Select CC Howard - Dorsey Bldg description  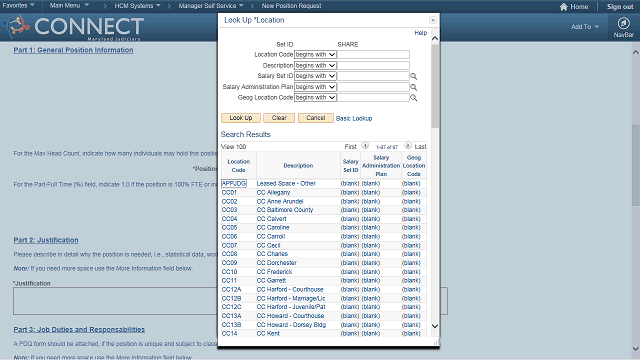tap(291, 325)
